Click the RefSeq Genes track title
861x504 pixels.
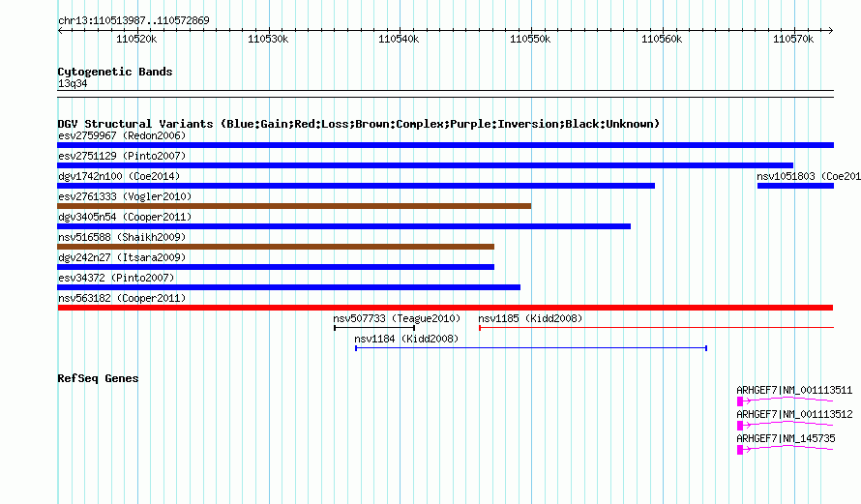(98, 378)
